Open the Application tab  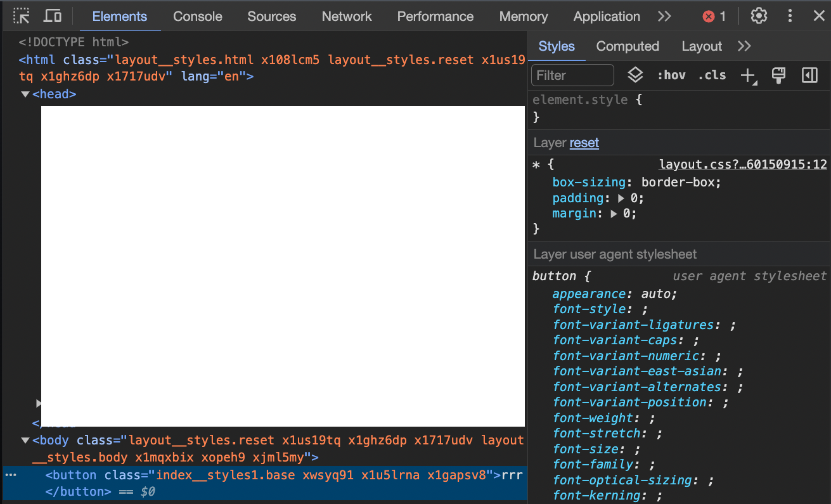pos(607,16)
